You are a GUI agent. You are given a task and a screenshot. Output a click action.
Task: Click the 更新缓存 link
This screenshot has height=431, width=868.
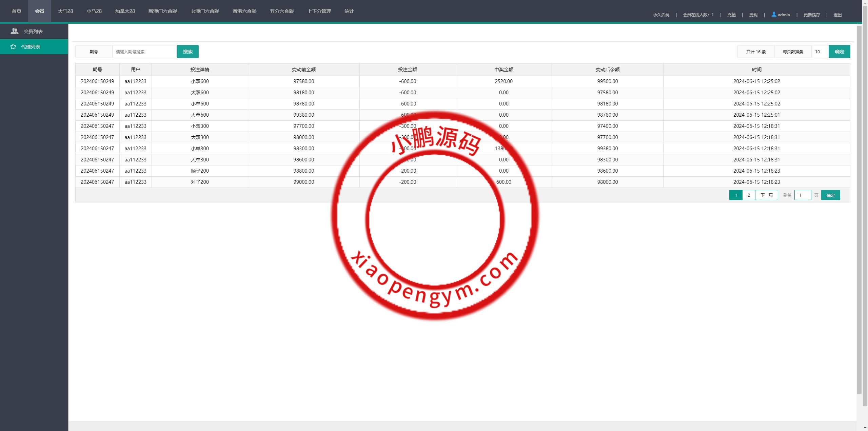(811, 15)
